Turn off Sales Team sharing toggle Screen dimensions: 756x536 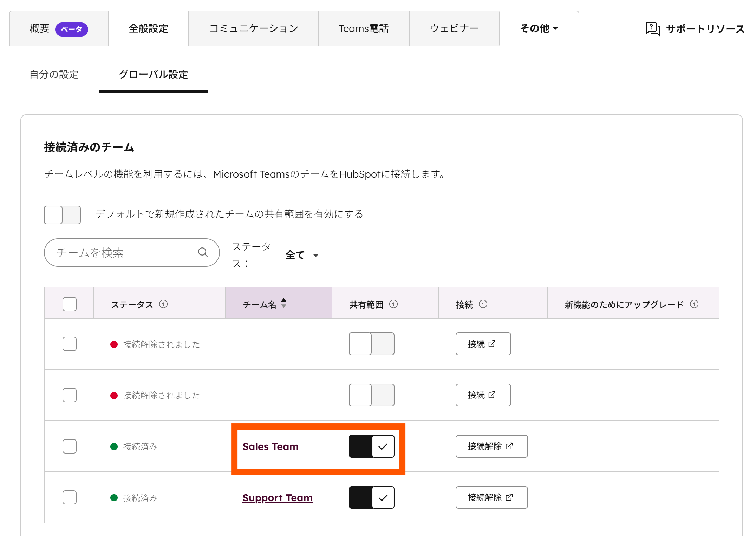point(371,446)
